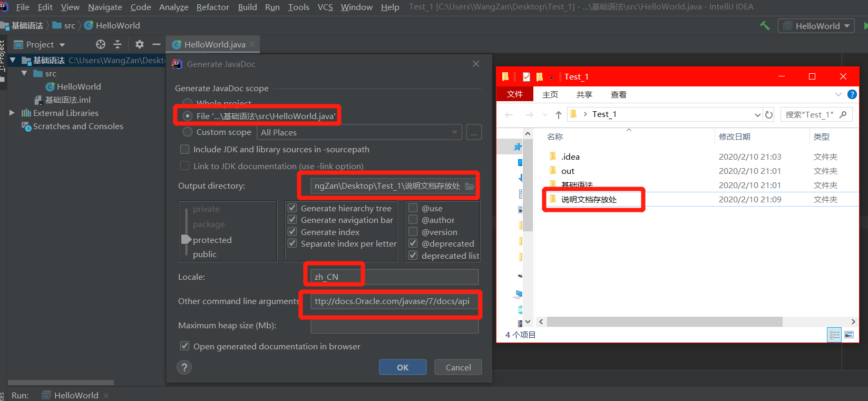868x401 pixels.
Task: Click the Build Project hammer icon
Action: [x=765, y=26]
